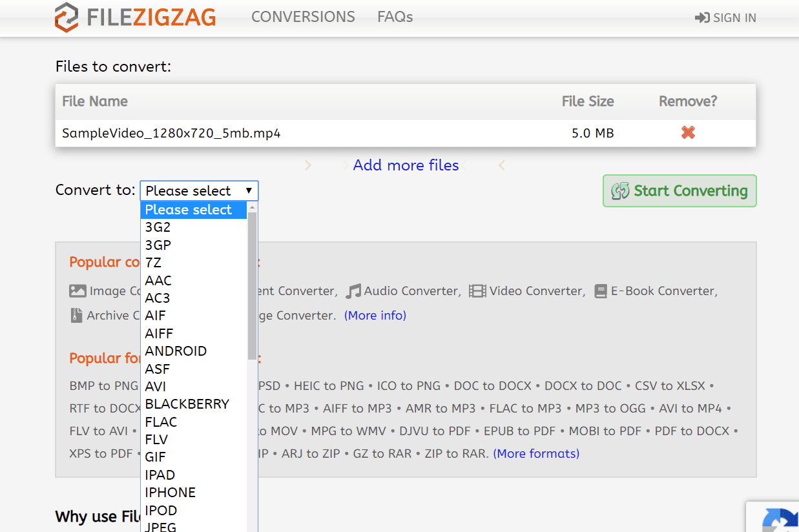Screen dimensions: 799x532
Task: Select AC3 format in list
Action: coord(194,298)
